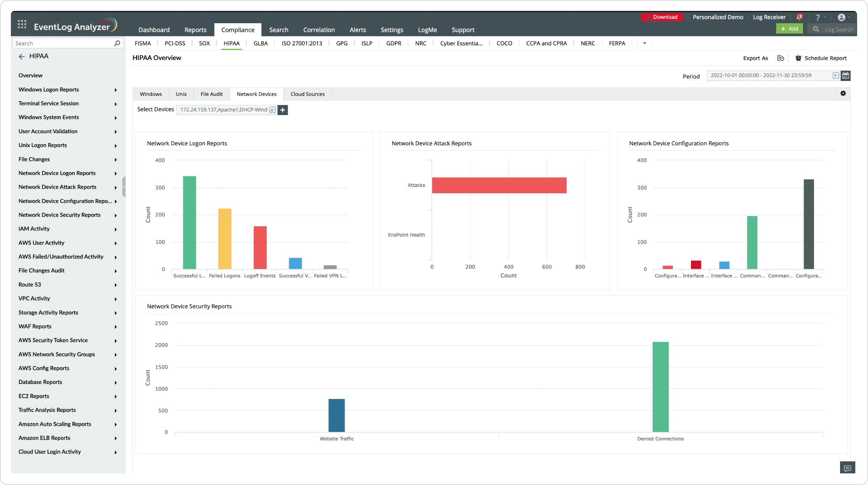Click the notification bell icon
The width and height of the screenshot is (868, 485).
tap(799, 17)
